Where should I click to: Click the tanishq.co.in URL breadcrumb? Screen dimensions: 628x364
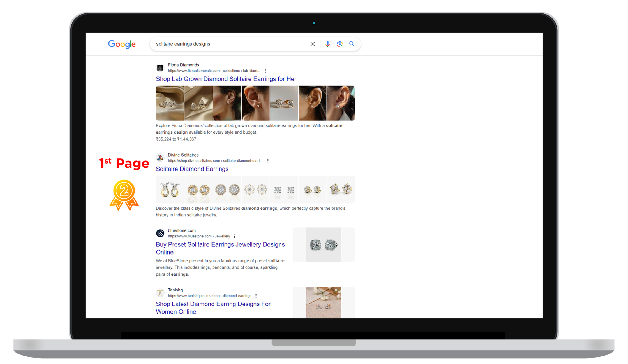pyautogui.click(x=209, y=296)
